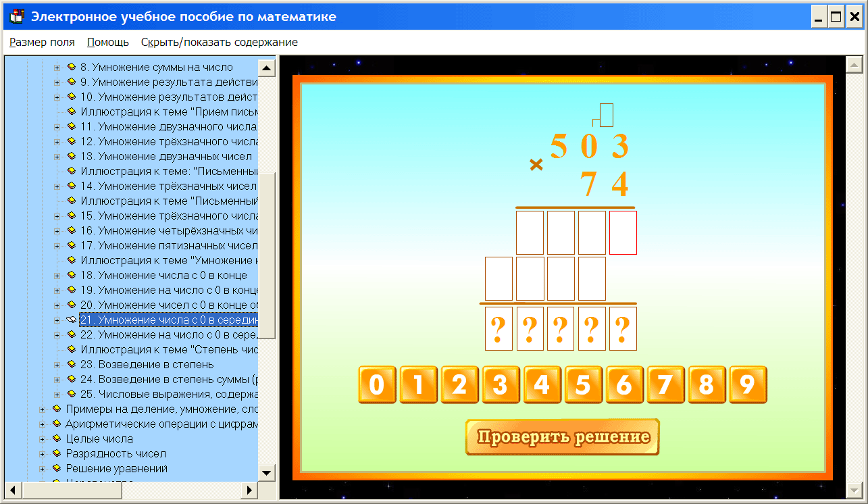This screenshot has width=868, height=504.
Task: Choose the digit 5 tile
Action: (583, 385)
